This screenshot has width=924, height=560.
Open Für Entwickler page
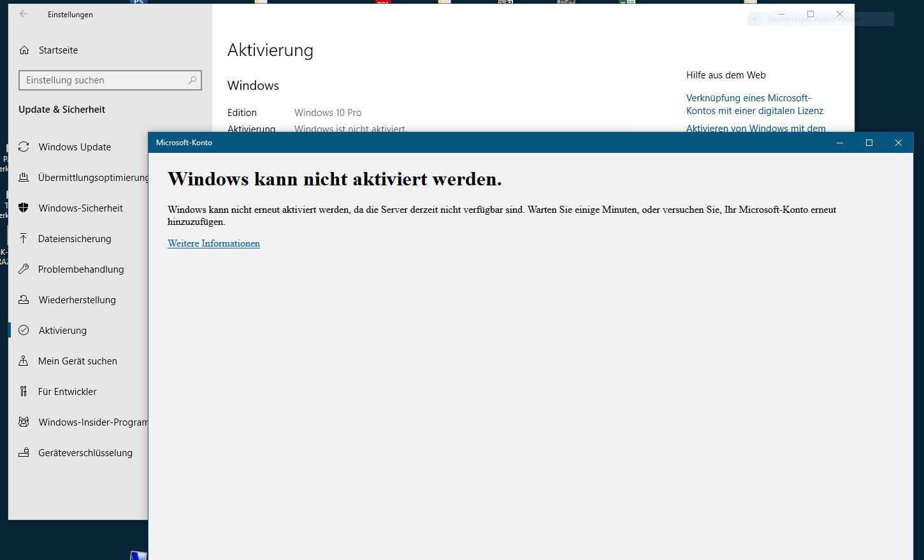point(67,392)
